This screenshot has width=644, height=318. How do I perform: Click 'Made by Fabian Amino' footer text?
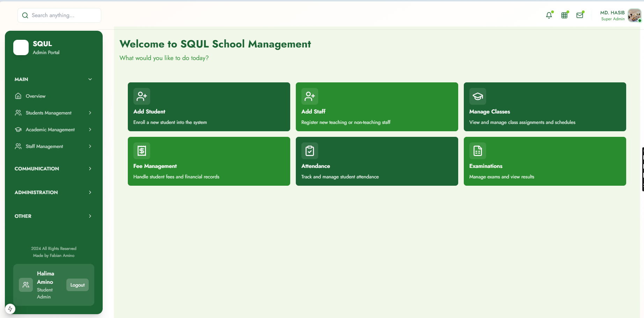54,256
